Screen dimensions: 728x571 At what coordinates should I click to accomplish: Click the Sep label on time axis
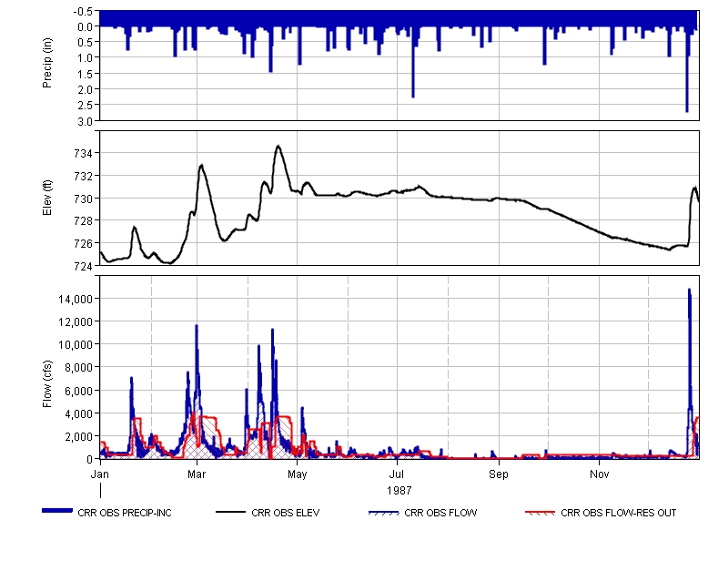[499, 474]
